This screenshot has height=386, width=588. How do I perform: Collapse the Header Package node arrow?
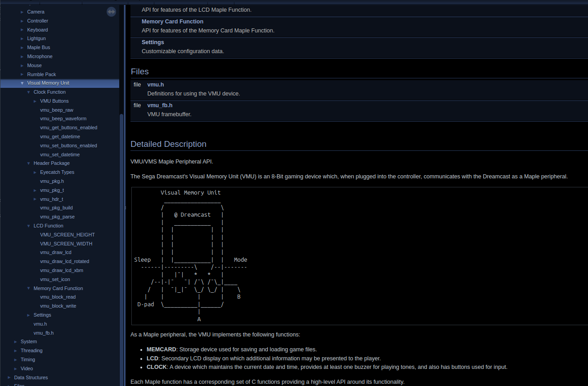tap(28, 163)
